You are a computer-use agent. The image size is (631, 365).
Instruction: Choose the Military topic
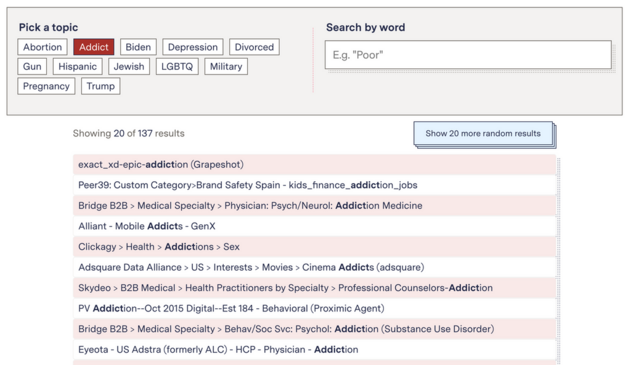(226, 66)
